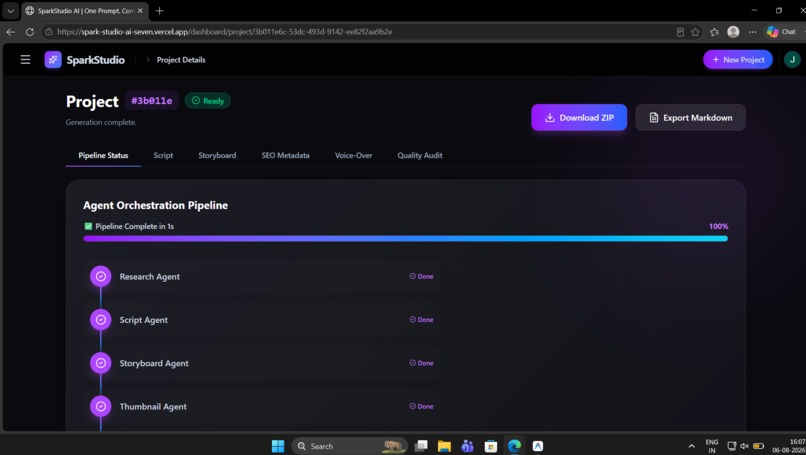806x455 pixels.
Task: Click the 100% progress label
Action: (x=718, y=226)
